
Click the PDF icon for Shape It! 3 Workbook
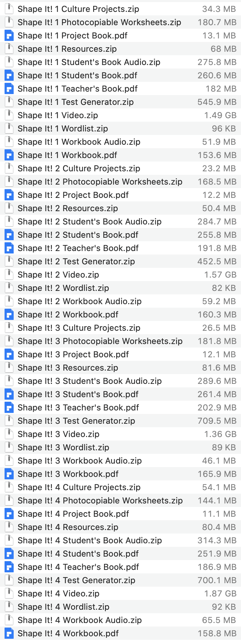click(9, 474)
